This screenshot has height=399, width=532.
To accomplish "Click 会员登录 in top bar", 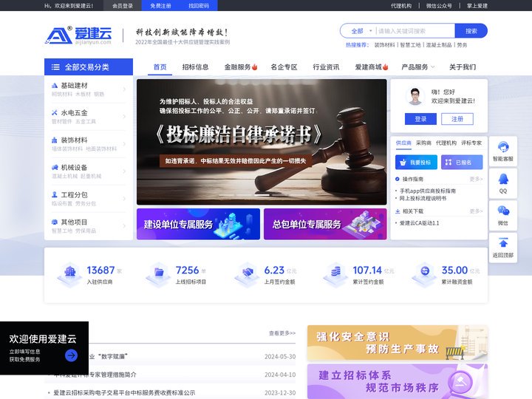I will click(x=123, y=5).
